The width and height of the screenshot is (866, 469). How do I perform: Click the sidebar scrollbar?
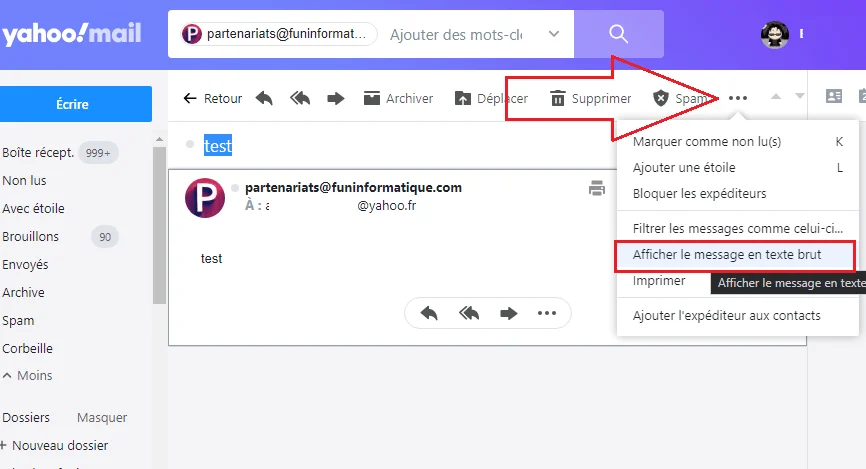point(159,225)
